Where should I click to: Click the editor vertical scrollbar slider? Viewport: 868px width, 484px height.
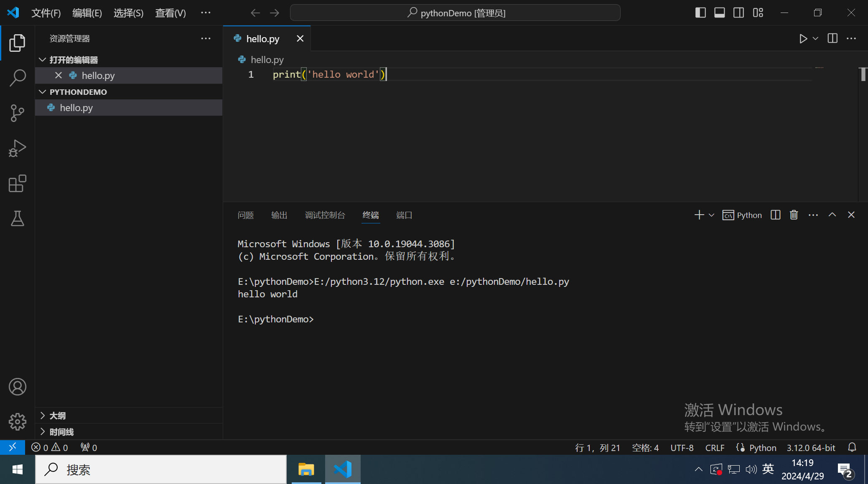[863, 74]
